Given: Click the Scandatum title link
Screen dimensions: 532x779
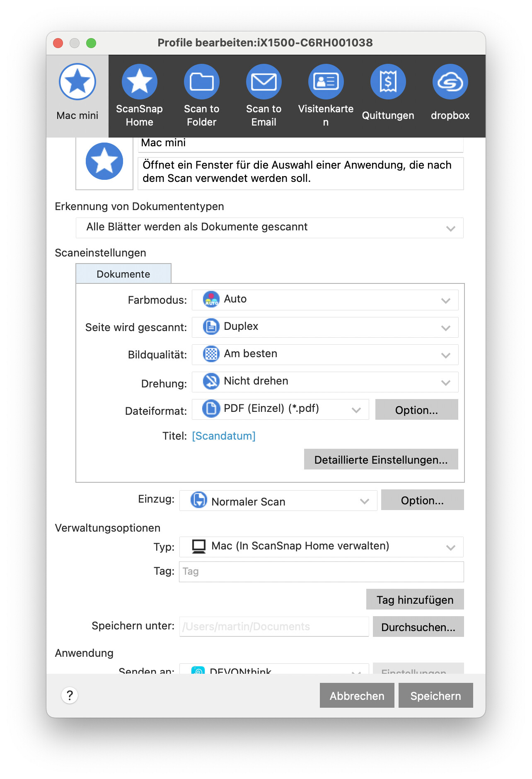Looking at the screenshot, I should click(224, 436).
